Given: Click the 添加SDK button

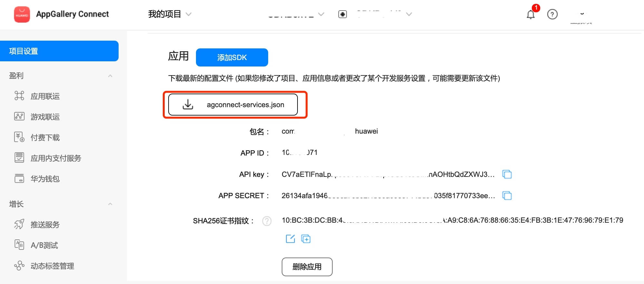Looking at the screenshot, I should point(232,57).
